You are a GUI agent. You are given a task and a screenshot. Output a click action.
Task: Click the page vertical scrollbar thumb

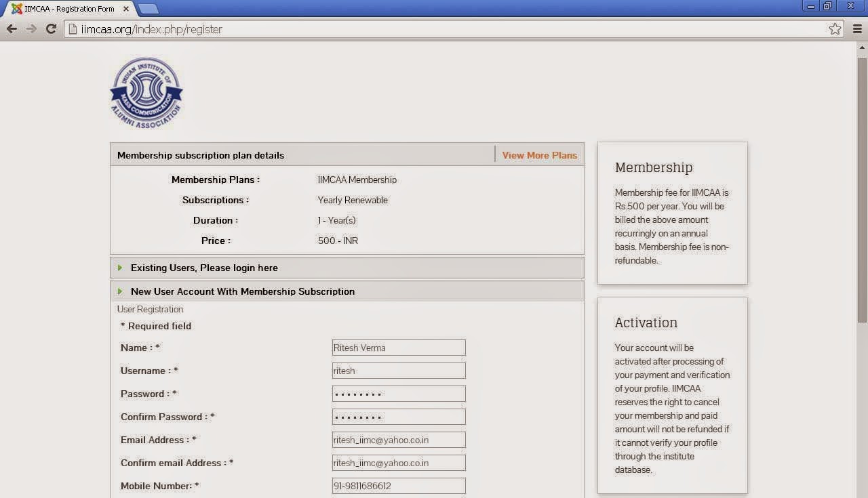(x=862, y=190)
